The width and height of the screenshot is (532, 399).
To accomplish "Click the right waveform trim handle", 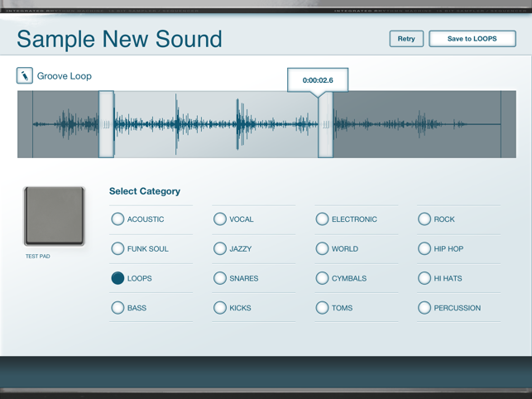I will [x=326, y=125].
